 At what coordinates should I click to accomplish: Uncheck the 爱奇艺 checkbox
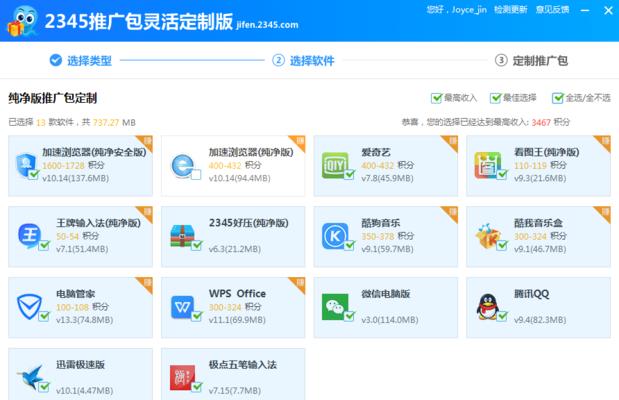pos(349,175)
